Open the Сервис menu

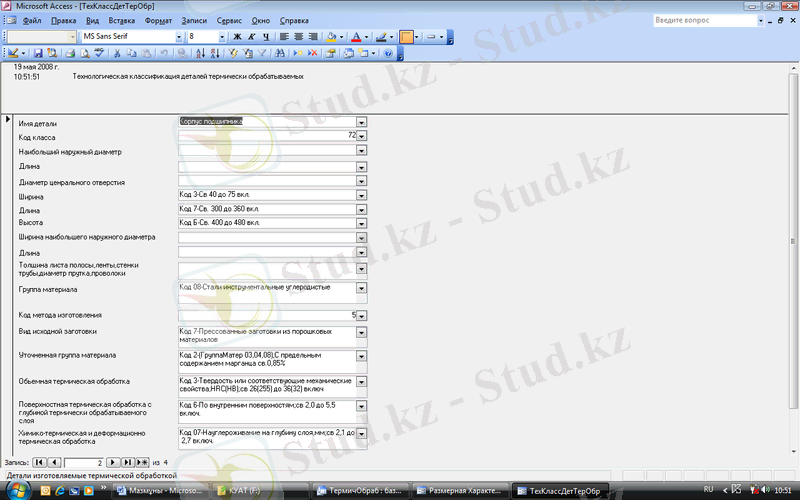point(229,21)
